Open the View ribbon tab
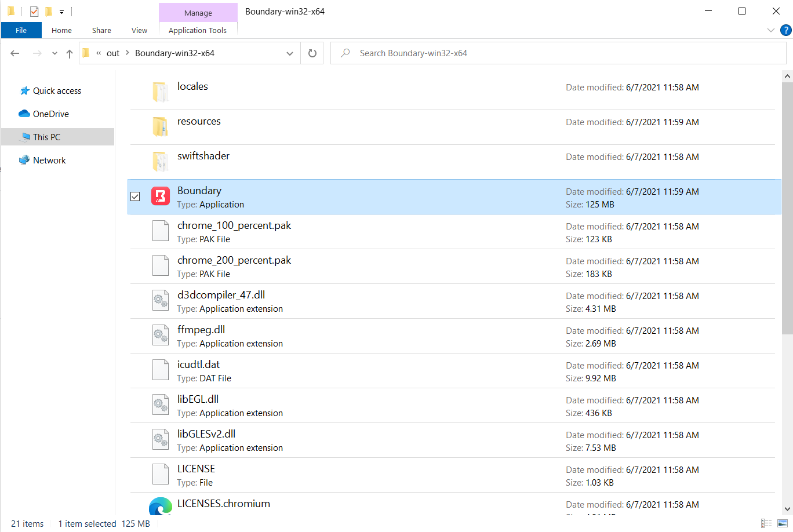The width and height of the screenshot is (793, 532). 139,30
